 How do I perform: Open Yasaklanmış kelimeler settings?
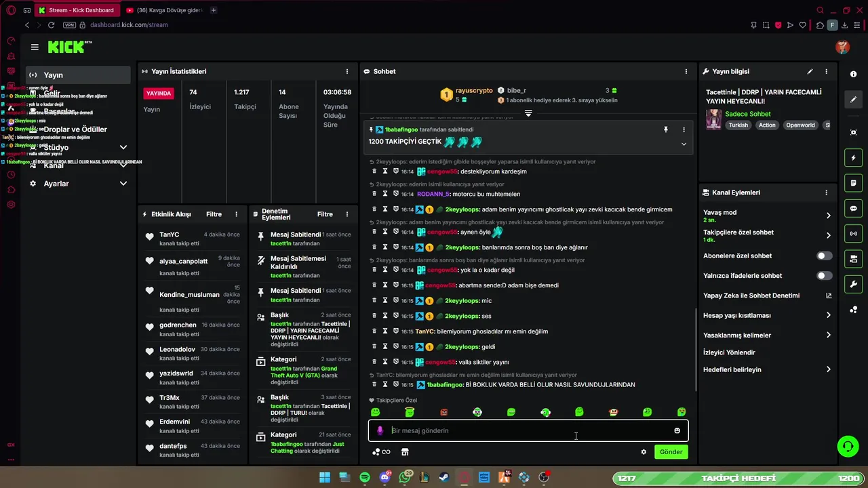click(768, 335)
